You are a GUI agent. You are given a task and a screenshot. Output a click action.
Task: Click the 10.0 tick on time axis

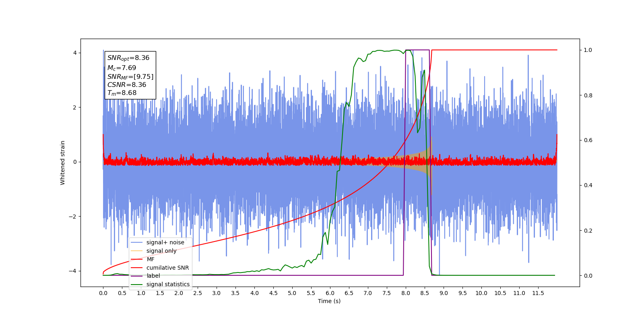pos(481,293)
